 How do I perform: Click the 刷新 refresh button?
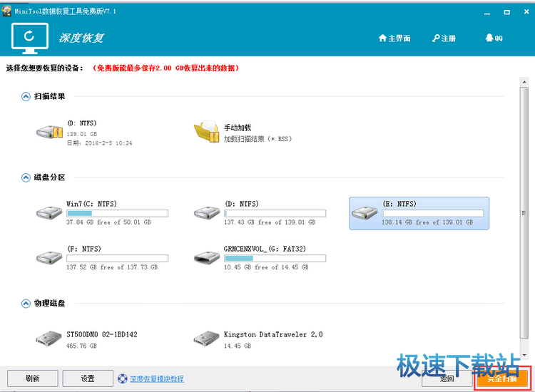(x=33, y=378)
